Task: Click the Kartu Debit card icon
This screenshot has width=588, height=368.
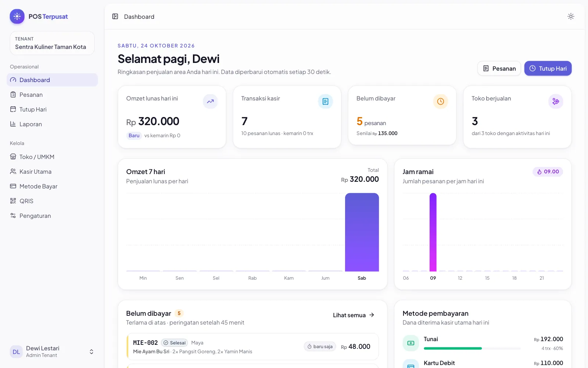Action: [411, 364]
